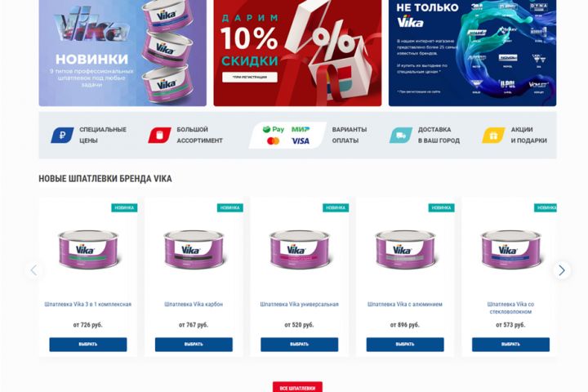Click the red large assortment icon
The height and width of the screenshot is (392, 588).
[159, 135]
